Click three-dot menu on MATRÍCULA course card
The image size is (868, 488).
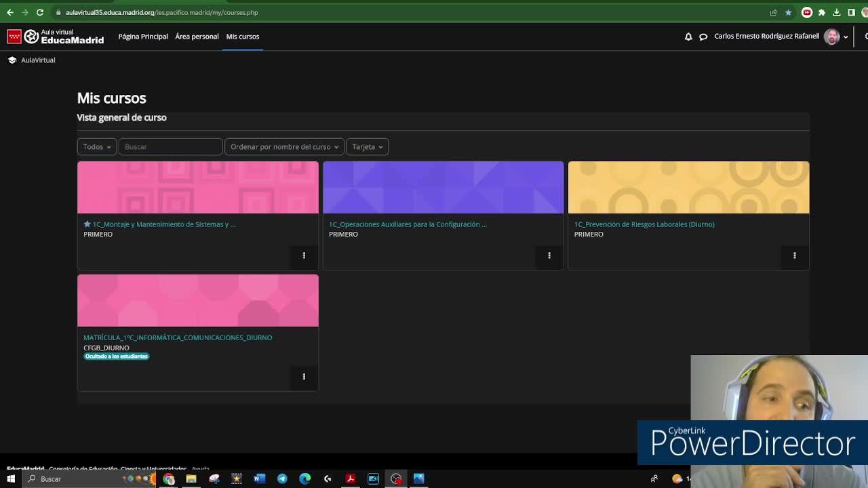[304, 376]
